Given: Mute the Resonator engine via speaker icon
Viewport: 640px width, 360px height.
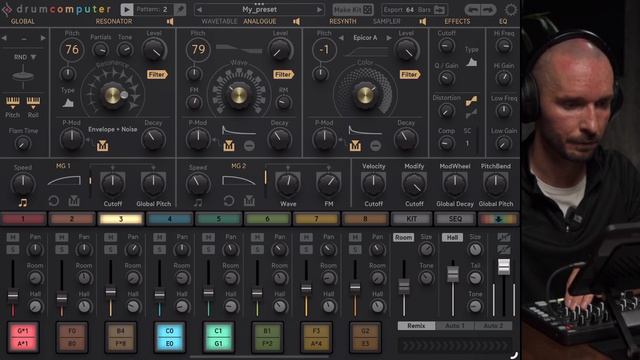Looking at the screenshot, I should [x=170, y=21].
